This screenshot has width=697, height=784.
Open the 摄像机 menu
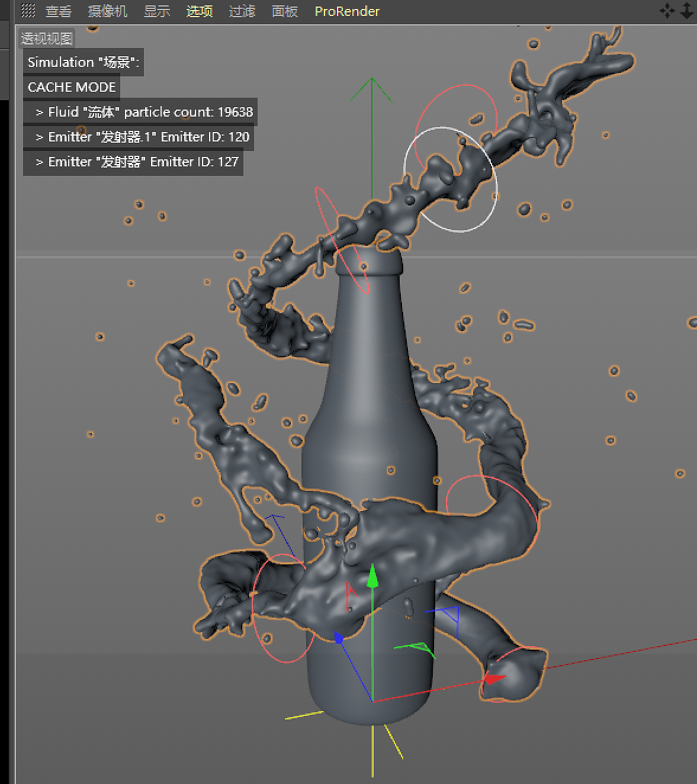[x=108, y=11]
